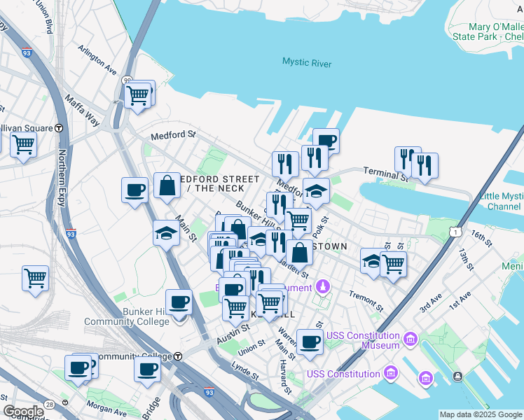Image resolution: width=524 pixels, height=420 pixels.
Task: Select the graduation cap marker left of Main St
Action: click(x=167, y=234)
